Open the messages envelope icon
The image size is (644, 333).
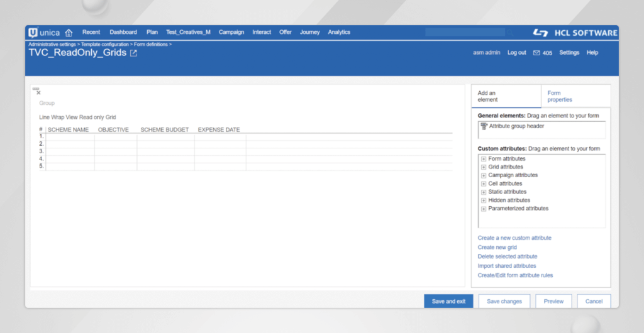point(536,53)
